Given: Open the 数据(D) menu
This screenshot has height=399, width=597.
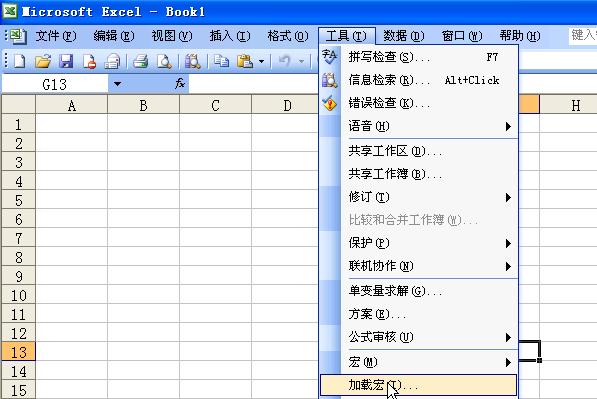Looking at the screenshot, I should pyautogui.click(x=404, y=36).
